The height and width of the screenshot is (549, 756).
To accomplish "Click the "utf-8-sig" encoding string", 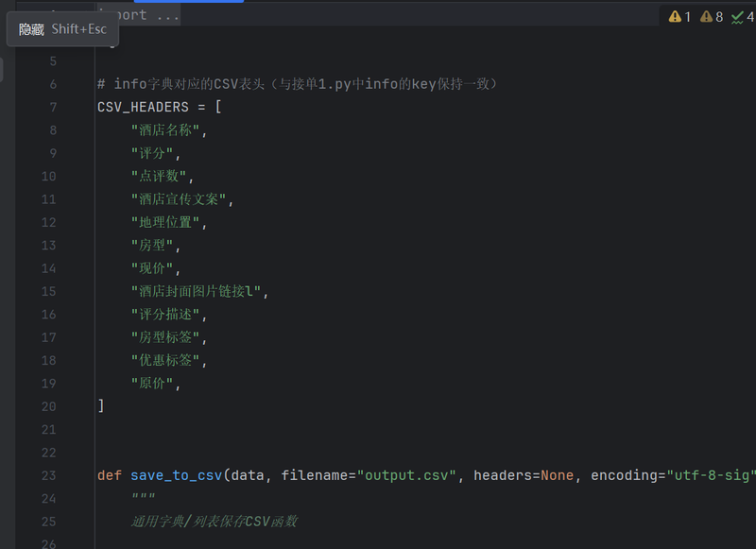I will pos(712,475).
